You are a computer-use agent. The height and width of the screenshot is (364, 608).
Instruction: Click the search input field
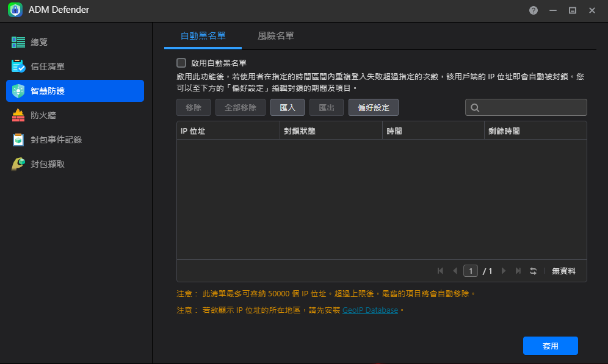(x=532, y=107)
